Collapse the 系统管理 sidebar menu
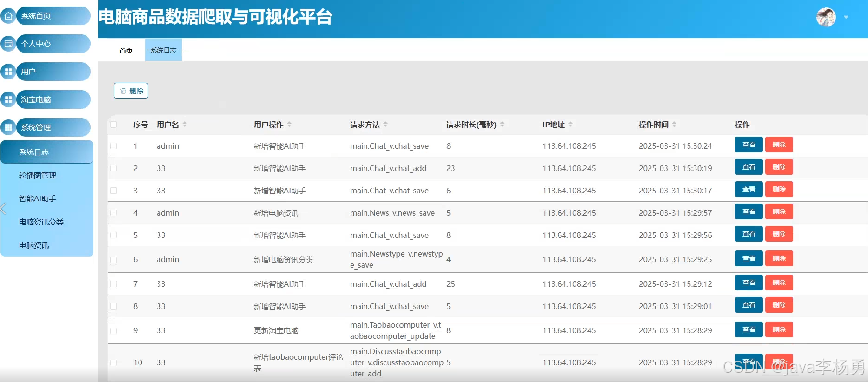868x382 pixels. click(53, 127)
